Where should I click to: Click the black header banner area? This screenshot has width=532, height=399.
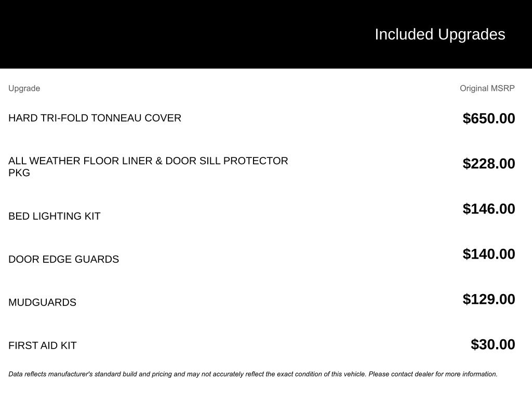(266, 34)
